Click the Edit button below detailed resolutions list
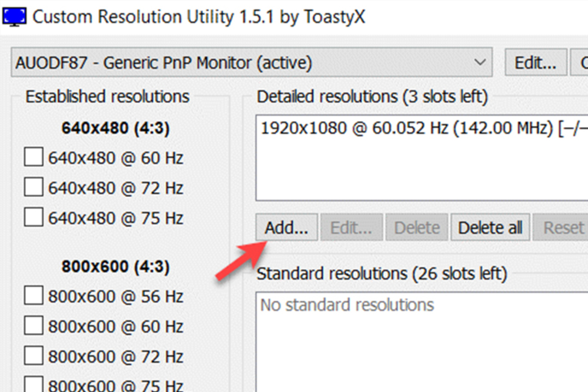This screenshot has height=392, width=588. click(351, 227)
